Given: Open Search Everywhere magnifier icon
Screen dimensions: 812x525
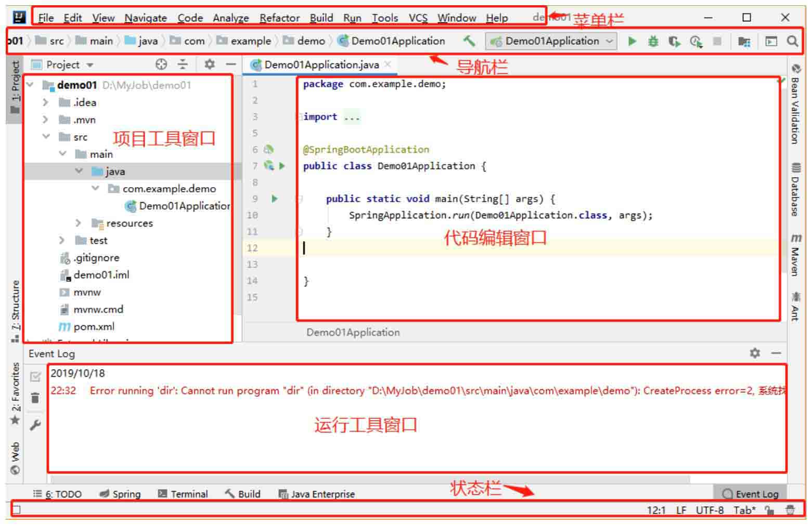Looking at the screenshot, I should tap(792, 41).
